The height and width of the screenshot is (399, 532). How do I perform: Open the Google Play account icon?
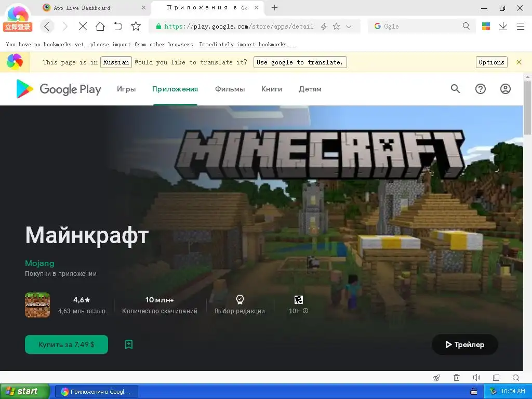pos(506,89)
